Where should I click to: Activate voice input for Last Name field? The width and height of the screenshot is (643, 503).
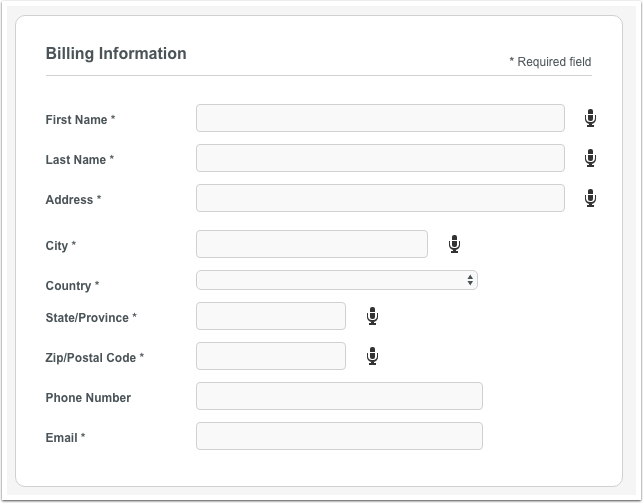click(590, 158)
